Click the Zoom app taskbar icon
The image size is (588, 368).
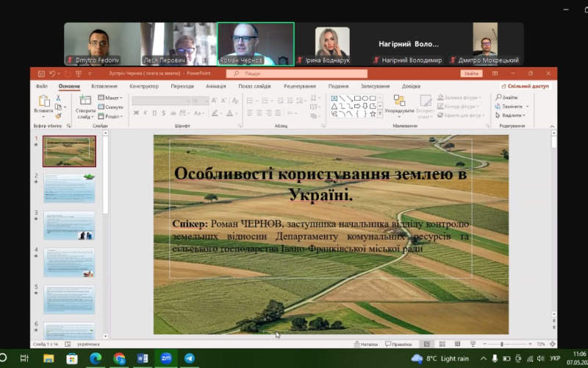pyautogui.click(x=166, y=358)
